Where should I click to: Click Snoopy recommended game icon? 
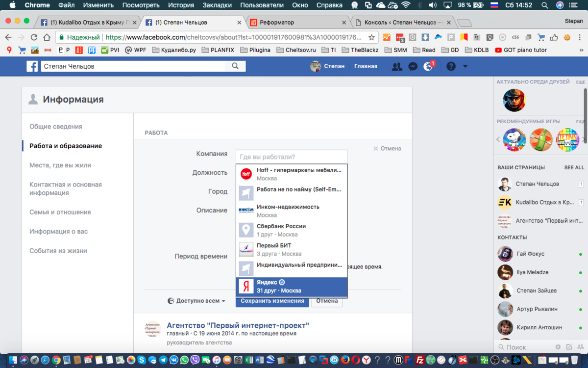(514, 140)
